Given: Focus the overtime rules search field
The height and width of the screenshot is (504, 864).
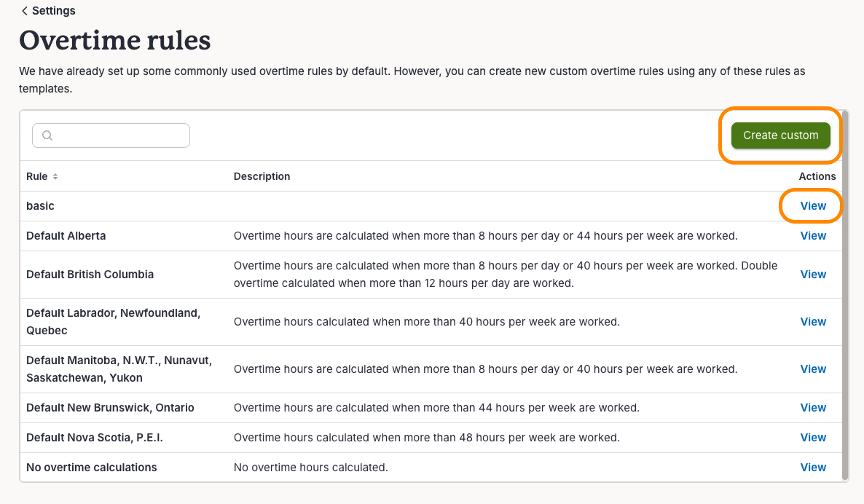Looking at the screenshot, I should click(x=111, y=135).
